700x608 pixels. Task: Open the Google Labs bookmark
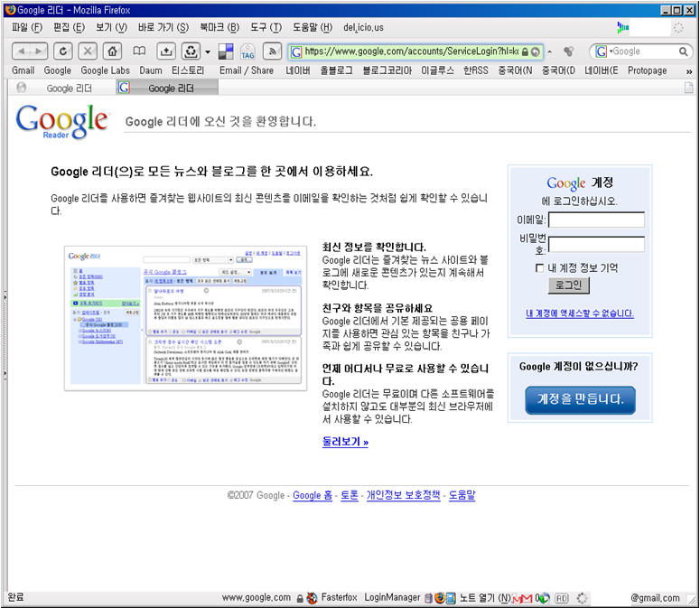[x=106, y=70]
